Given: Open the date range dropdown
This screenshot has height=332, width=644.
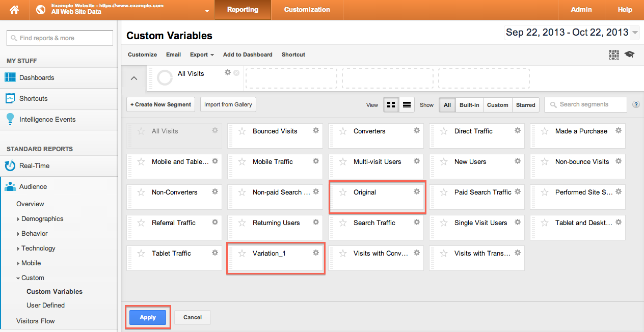Looking at the screenshot, I should (635, 33).
